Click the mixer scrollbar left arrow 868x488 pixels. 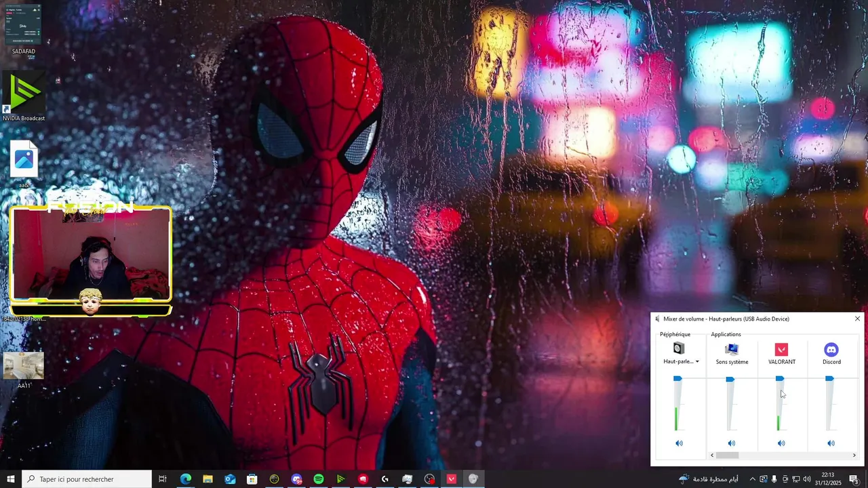tap(712, 455)
